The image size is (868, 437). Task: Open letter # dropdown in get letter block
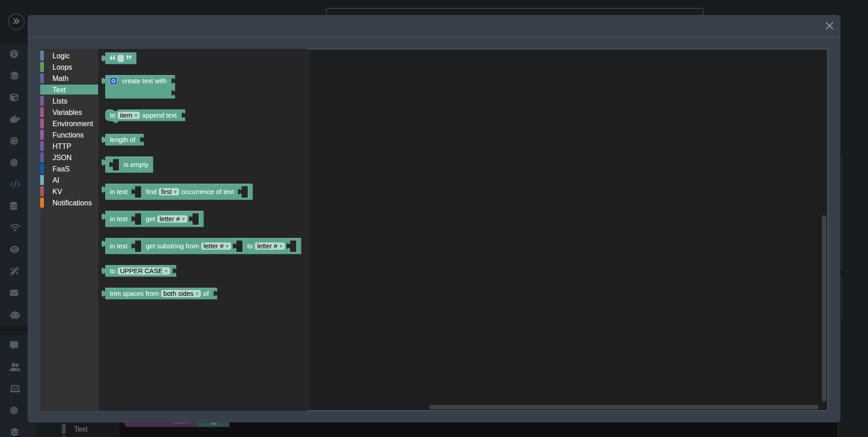[x=172, y=219]
